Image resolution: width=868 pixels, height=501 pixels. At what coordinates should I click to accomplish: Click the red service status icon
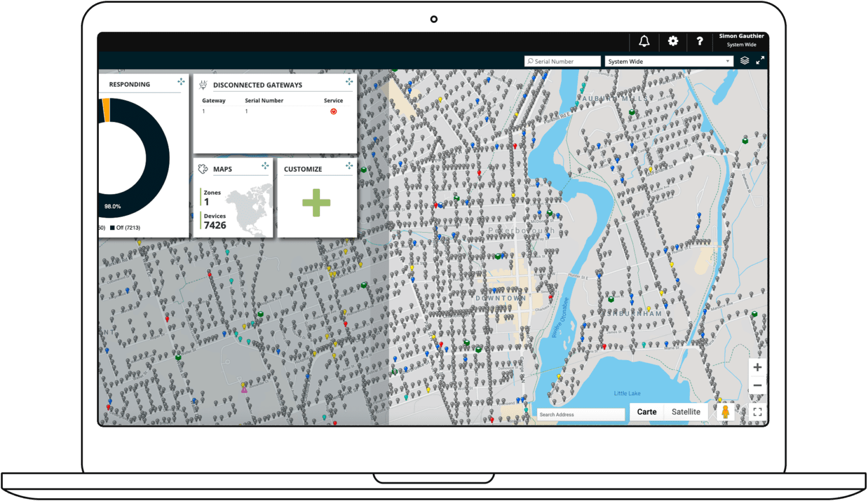(x=333, y=111)
